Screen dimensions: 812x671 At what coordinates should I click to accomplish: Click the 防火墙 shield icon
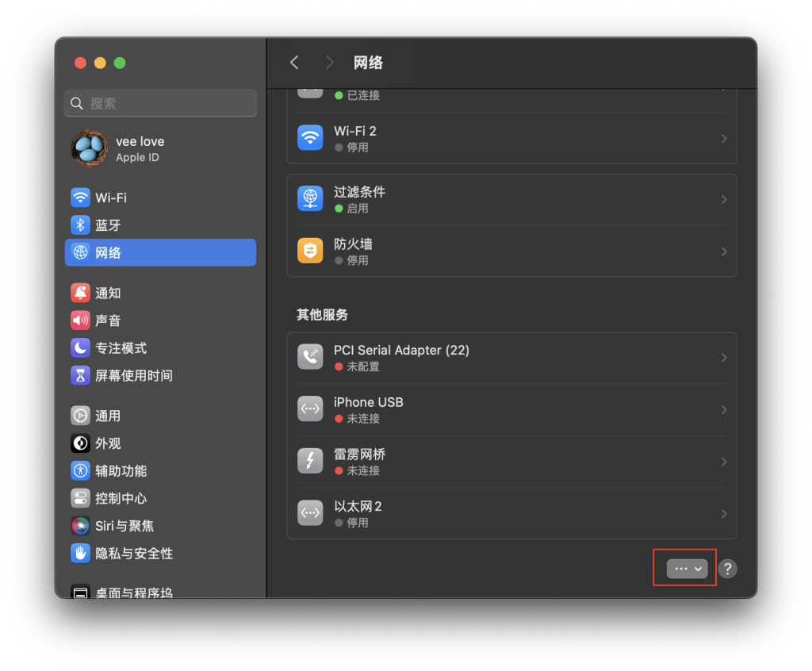pos(309,251)
